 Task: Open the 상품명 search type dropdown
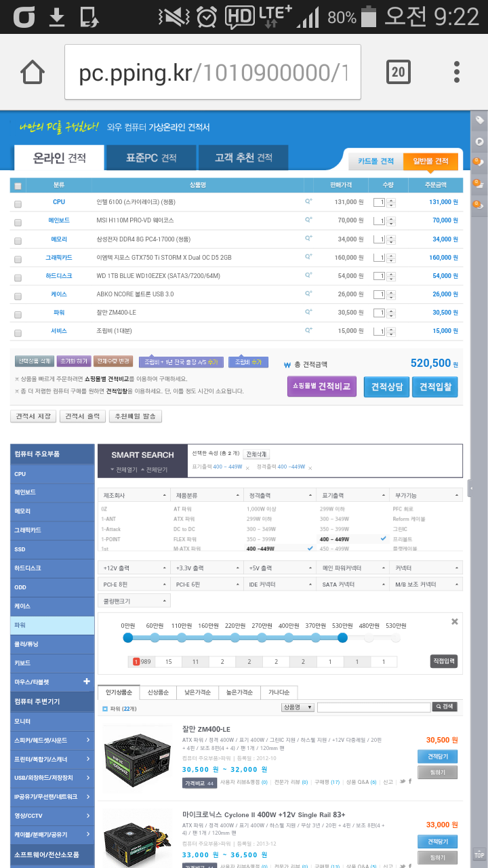[x=298, y=707]
